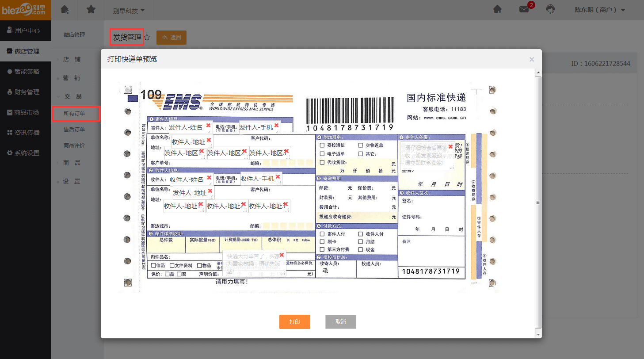
Task: Click the 发货管理 page title
Action: (127, 38)
